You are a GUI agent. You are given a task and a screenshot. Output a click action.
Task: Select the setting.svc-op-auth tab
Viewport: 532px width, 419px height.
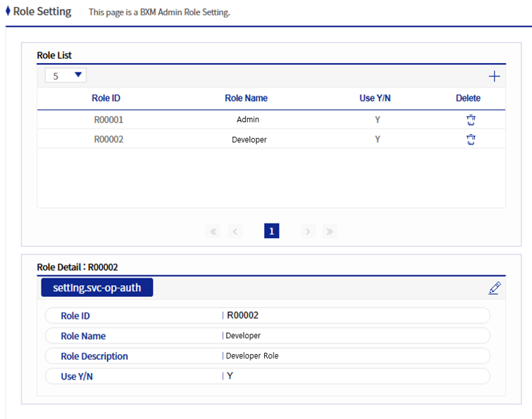97,288
